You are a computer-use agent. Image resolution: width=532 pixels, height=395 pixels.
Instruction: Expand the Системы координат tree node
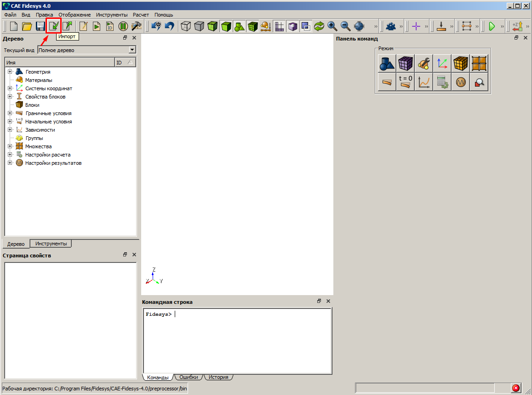click(x=10, y=88)
